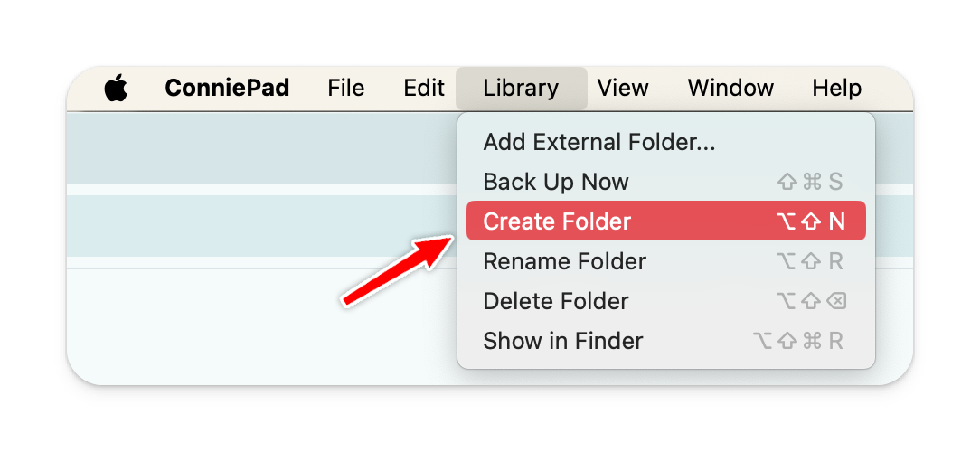Click the ⌥⇧N shortcut symbols on Create Folder
This screenshot has height=452, width=980.
(810, 221)
